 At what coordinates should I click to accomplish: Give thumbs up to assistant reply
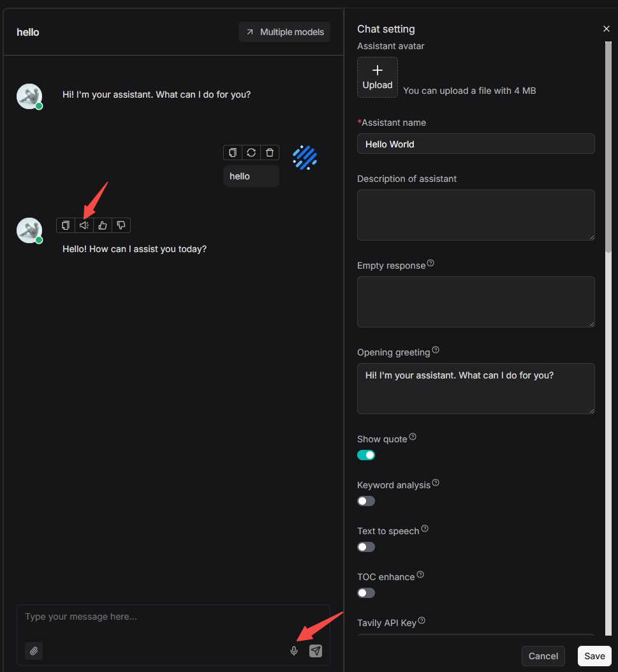(x=103, y=225)
